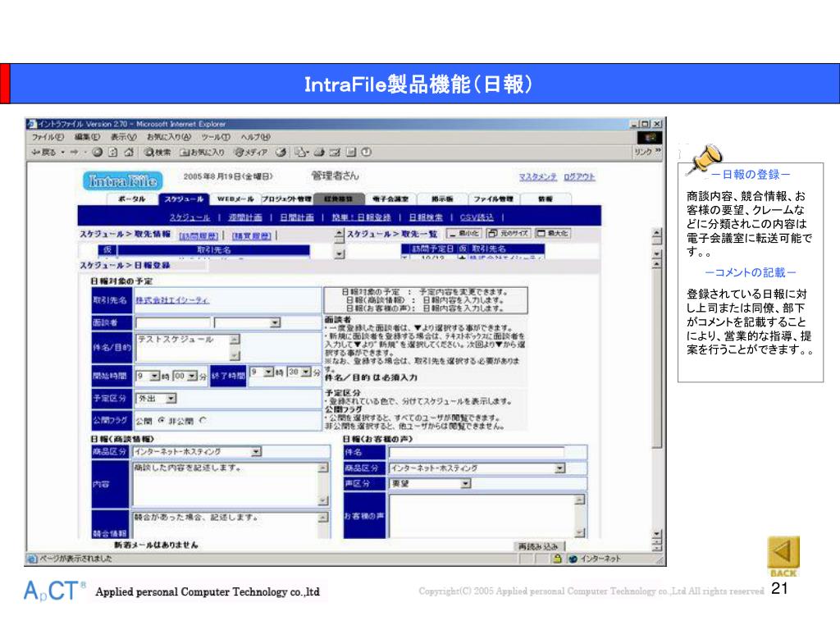Click the IE forward arrow button

coord(74,152)
